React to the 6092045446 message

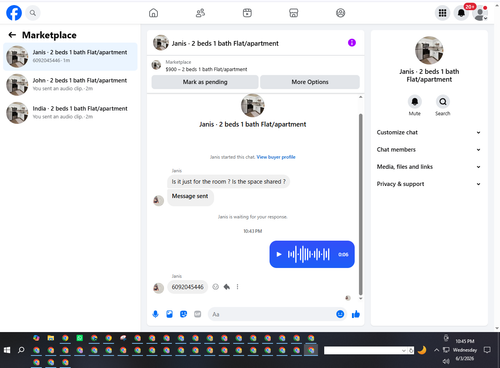tap(216, 287)
